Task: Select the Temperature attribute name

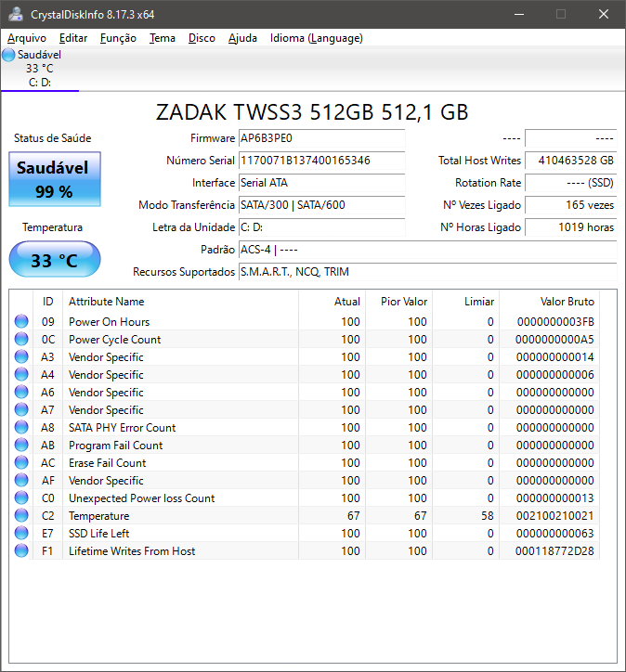Action: pyautogui.click(x=99, y=516)
